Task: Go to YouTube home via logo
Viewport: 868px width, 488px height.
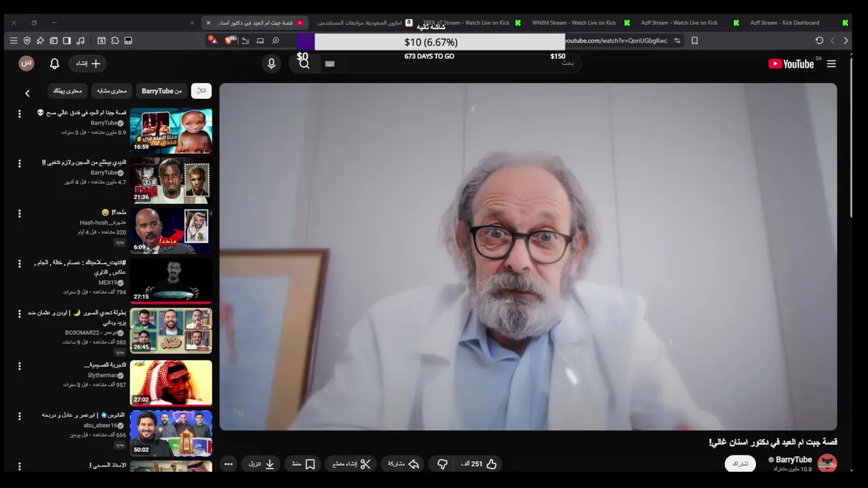Action: pyautogui.click(x=791, y=64)
